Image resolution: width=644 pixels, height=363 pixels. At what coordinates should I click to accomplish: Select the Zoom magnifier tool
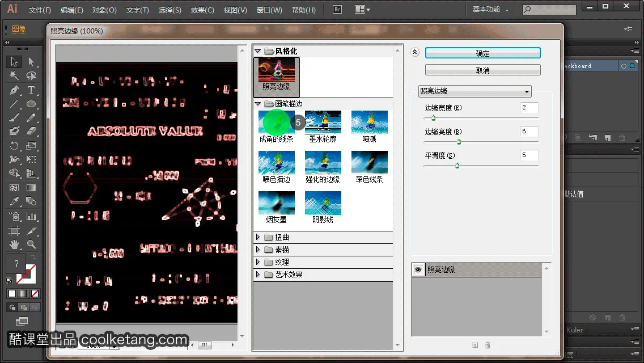pyautogui.click(x=31, y=244)
